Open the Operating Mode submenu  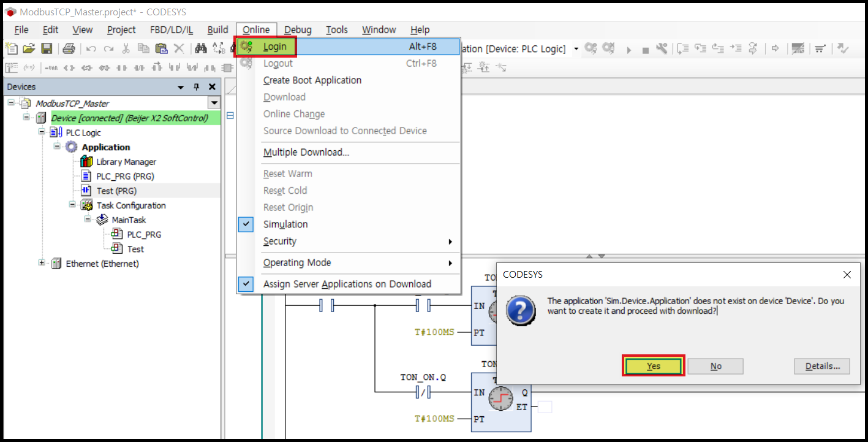click(349, 262)
